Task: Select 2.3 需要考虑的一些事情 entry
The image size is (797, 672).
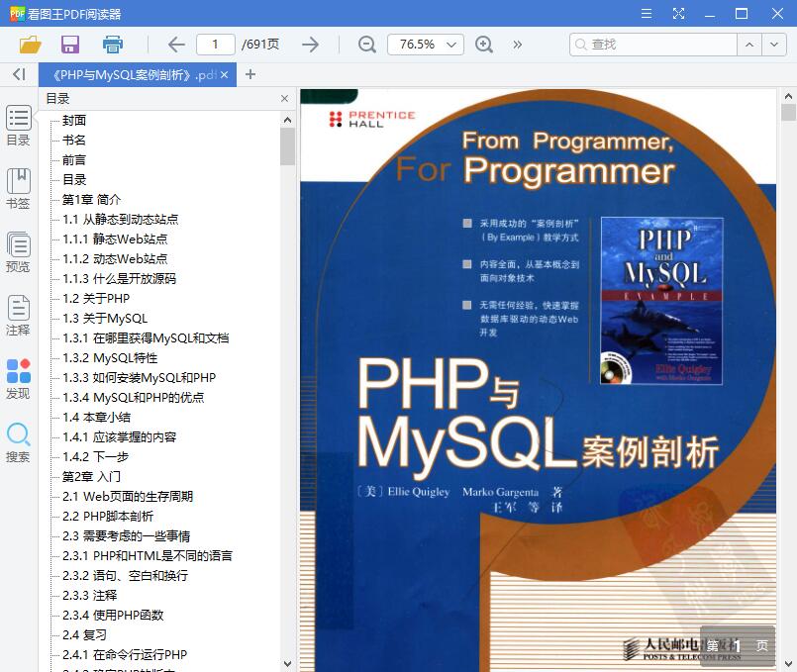Action: 126,536
